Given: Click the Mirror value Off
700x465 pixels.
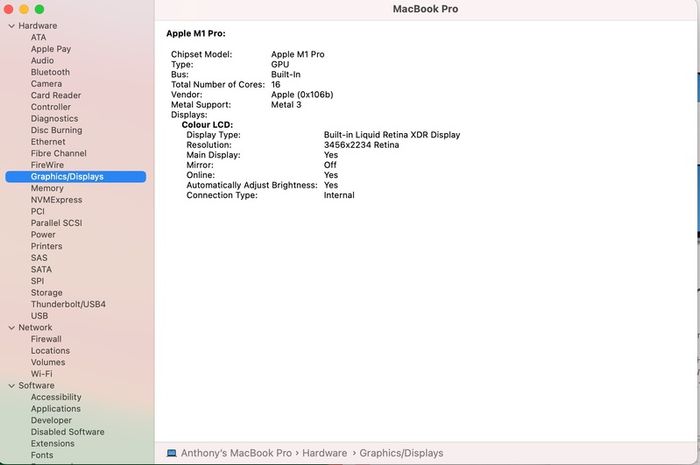Looking at the screenshot, I should pos(330,165).
